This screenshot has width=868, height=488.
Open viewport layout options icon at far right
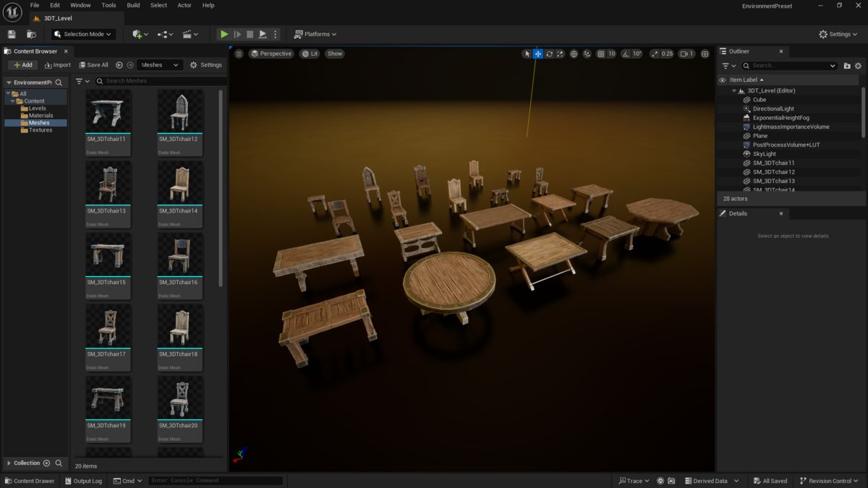tap(705, 53)
